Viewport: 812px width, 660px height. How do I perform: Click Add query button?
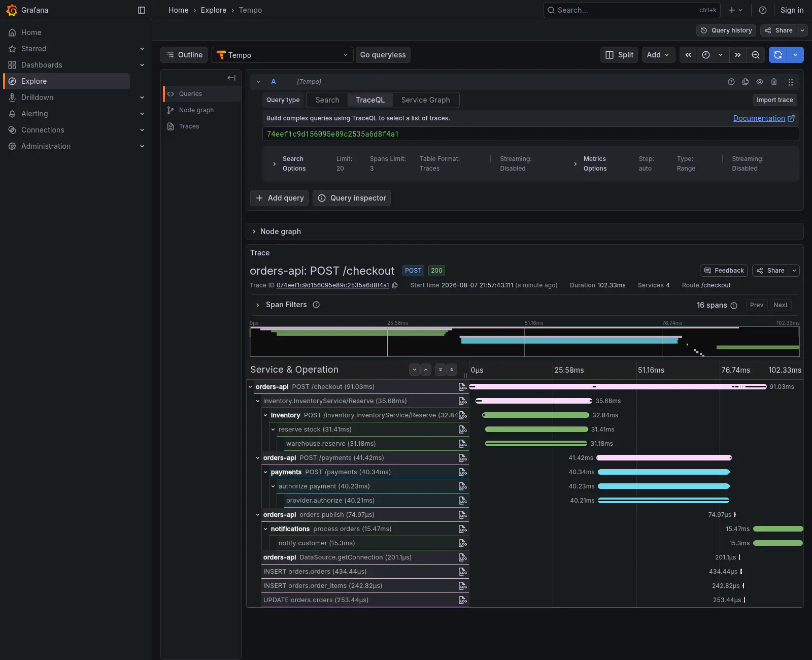pyautogui.click(x=280, y=198)
